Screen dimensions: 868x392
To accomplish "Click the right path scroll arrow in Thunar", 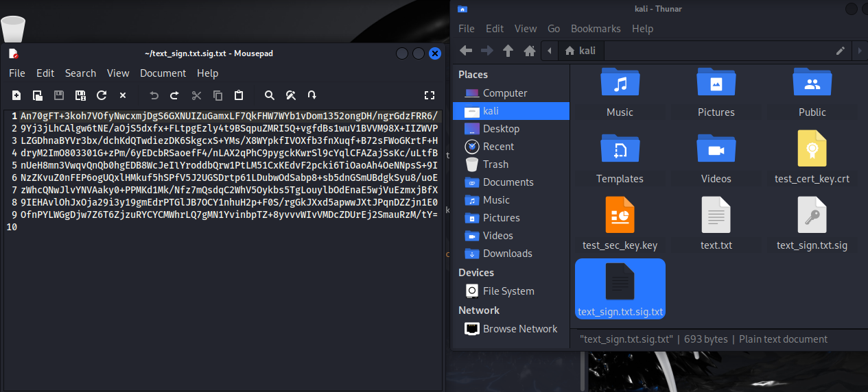I will click(x=860, y=51).
